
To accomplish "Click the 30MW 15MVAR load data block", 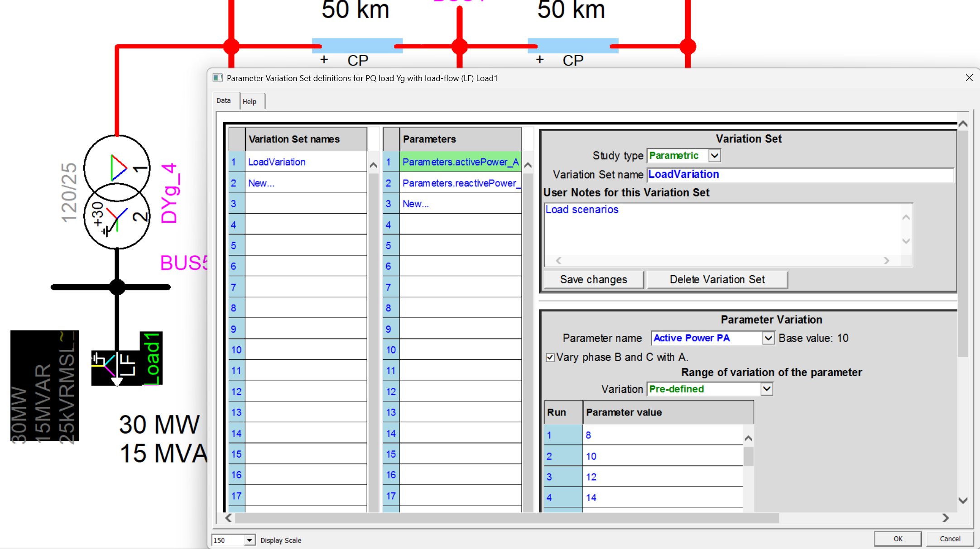I will (x=44, y=387).
